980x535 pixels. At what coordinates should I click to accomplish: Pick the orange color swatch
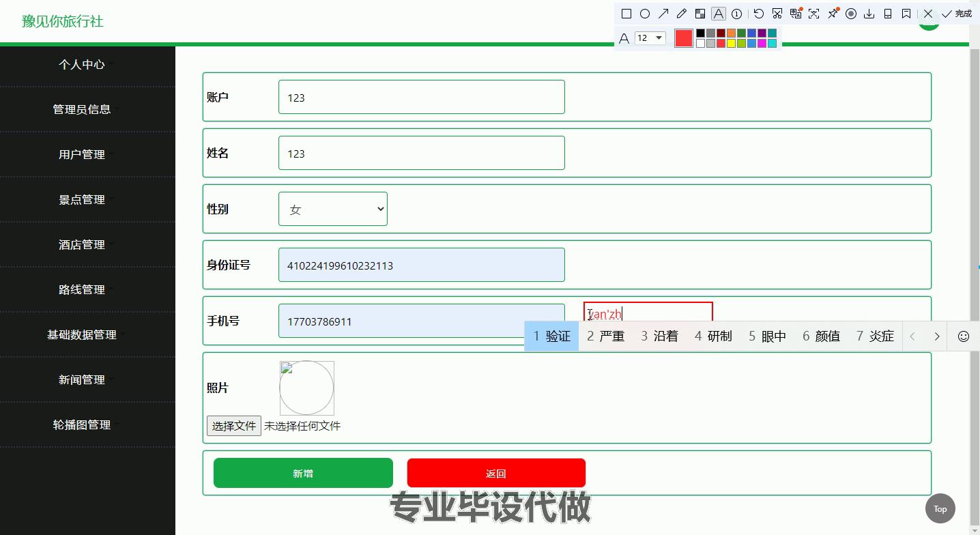[x=731, y=33]
